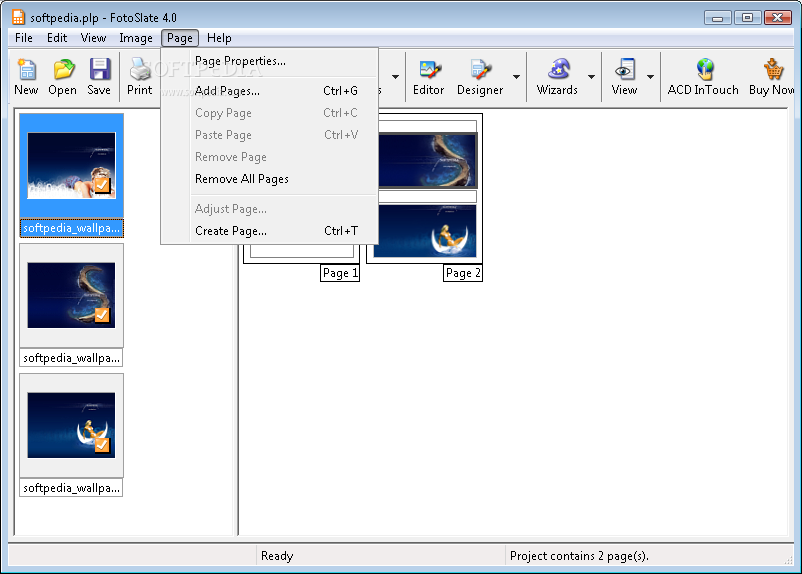Click file name under moon thumbnail
Viewport: 802px width, 574px height.
coord(72,488)
